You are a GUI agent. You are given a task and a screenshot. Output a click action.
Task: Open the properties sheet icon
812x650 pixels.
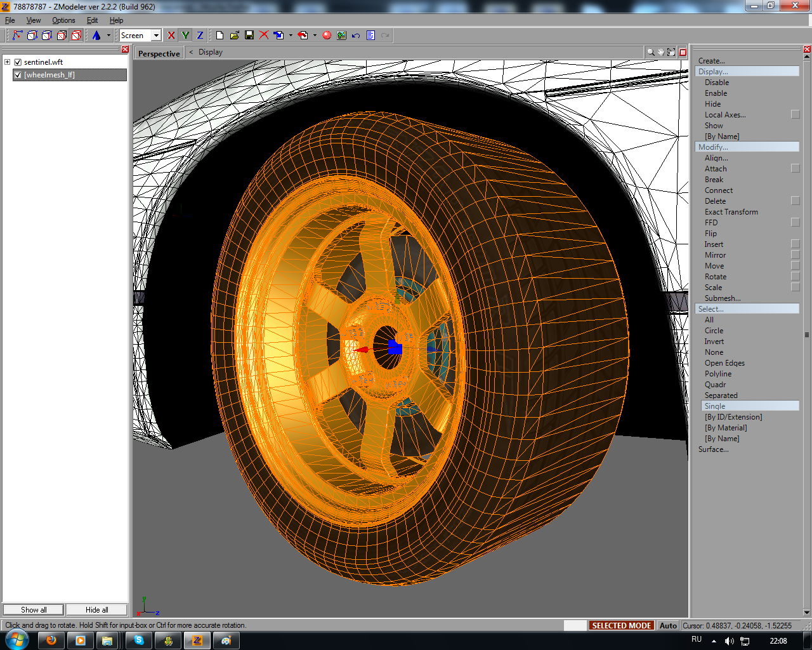click(x=370, y=36)
